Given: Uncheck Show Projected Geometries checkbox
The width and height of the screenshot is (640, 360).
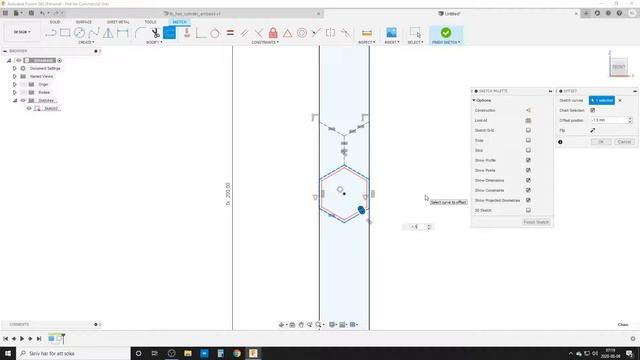Looking at the screenshot, I should [x=528, y=200].
